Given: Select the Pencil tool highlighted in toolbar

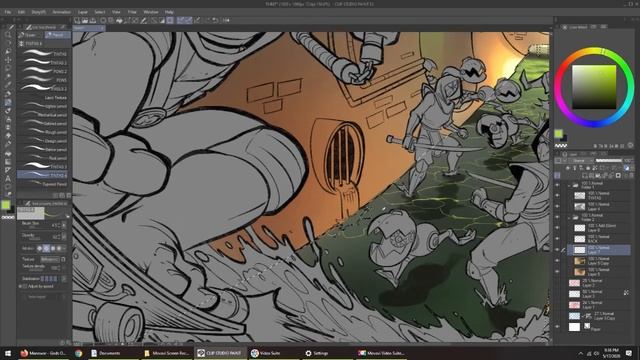Looking at the screenshot, I should click(x=8, y=102).
